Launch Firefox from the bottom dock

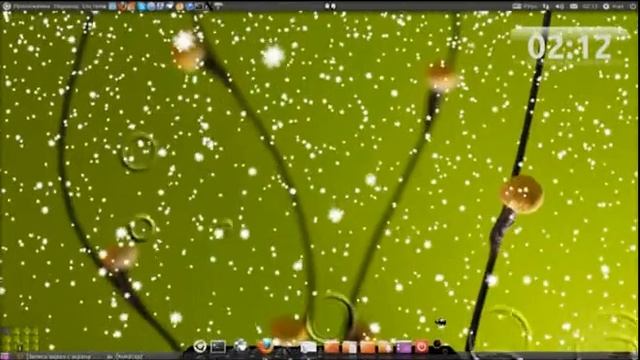(x=265, y=347)
